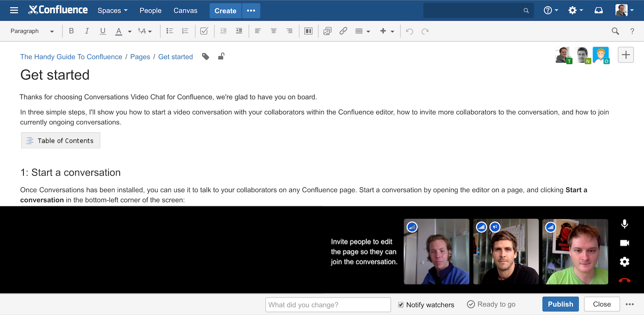Open find and replace in editor
This screenshot has width=644, height=315.
click(x=615, y=31)
